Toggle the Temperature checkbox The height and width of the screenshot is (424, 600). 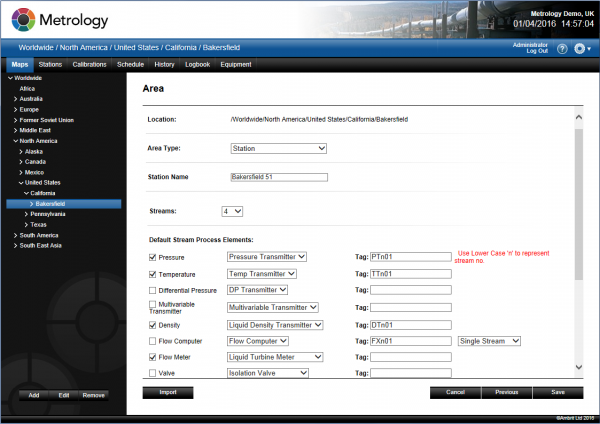[x=152, y=274]
